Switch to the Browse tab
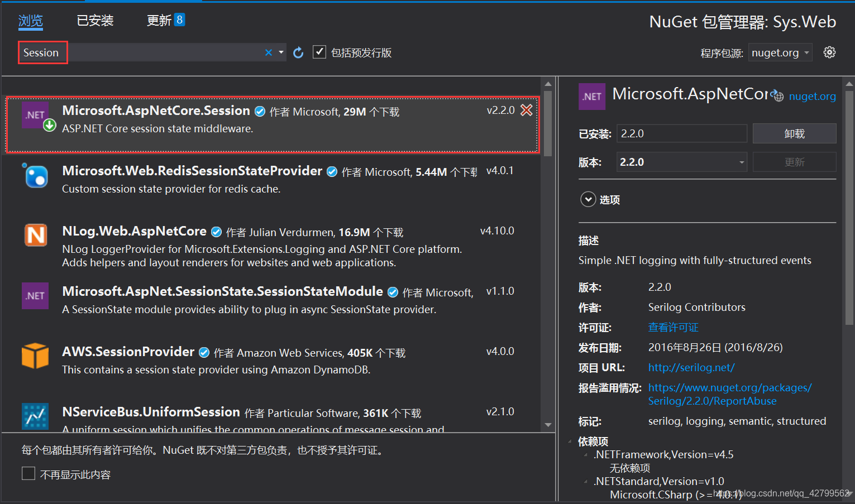The height and width of the screenshot is (504, 855). pyautogui.click(x=31, y=21)
